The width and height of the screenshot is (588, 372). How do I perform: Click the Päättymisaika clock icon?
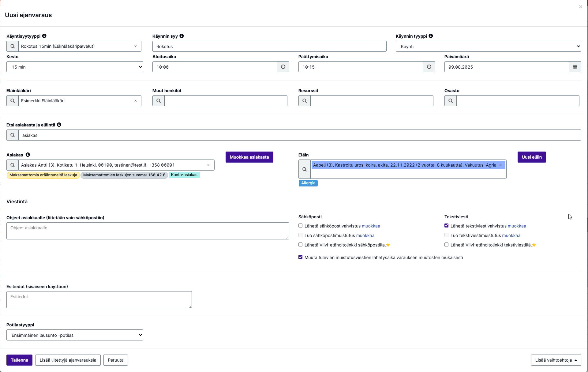coord(429,67)
